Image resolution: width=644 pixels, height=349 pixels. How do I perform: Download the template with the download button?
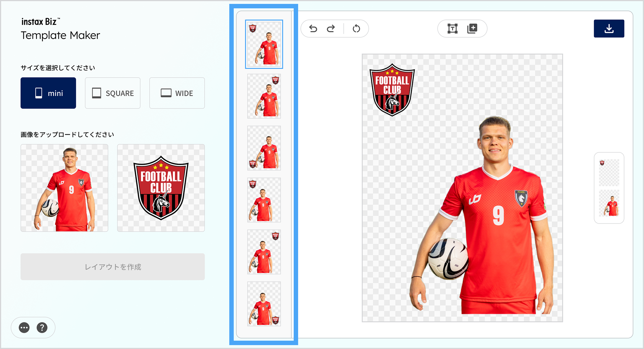609,29
